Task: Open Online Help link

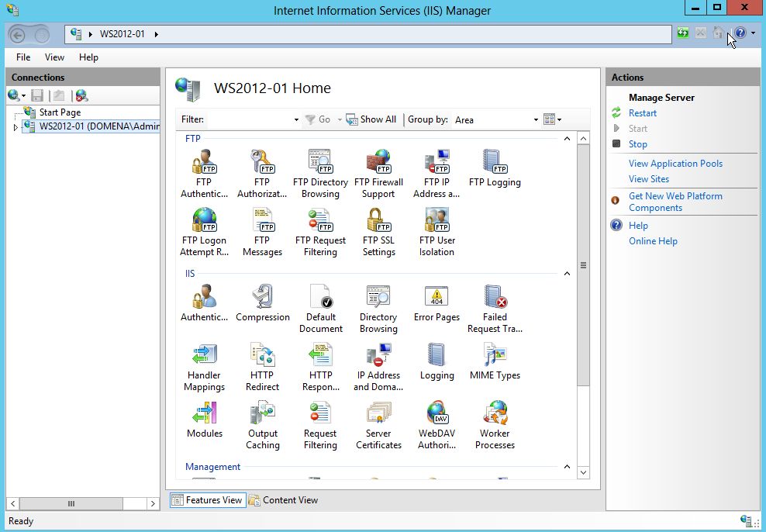Action: pos(653,241)
